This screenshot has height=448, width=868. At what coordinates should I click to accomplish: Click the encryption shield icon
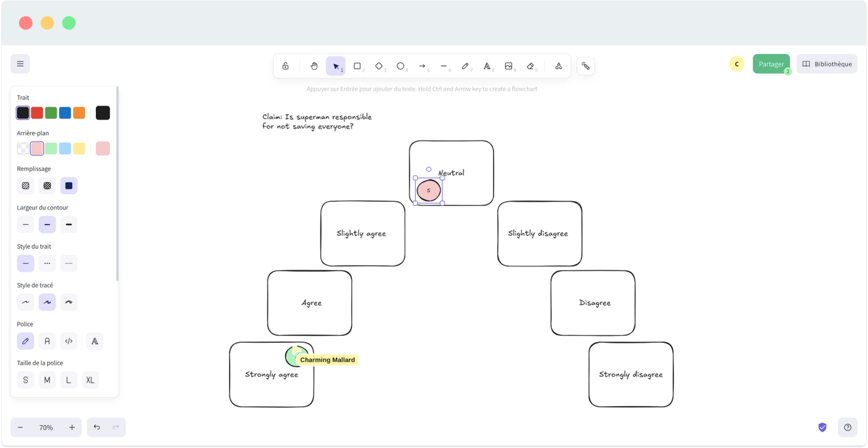pyautogui.click(x=822, y=427)
